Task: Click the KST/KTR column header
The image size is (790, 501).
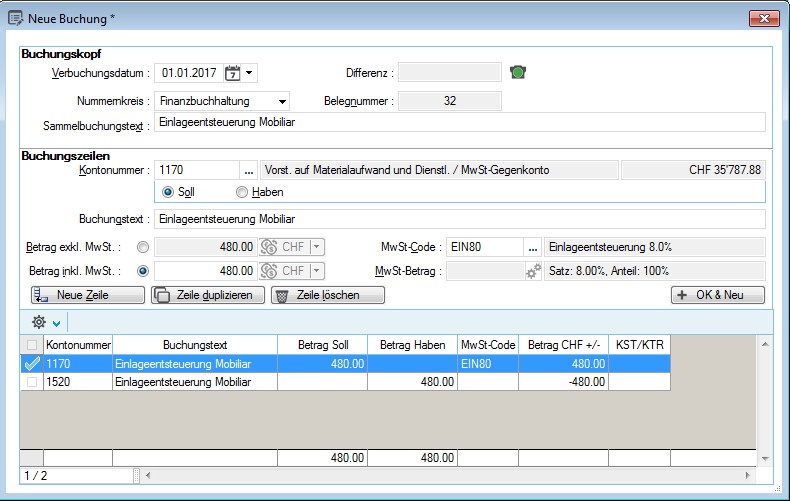Action: pyautogui.click(x=639, y=345)
